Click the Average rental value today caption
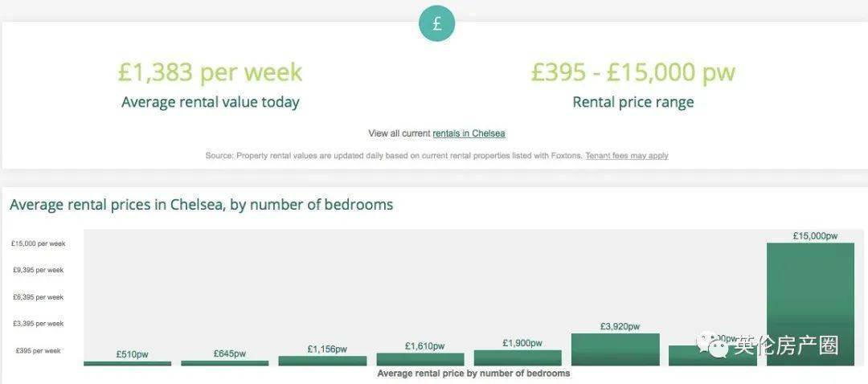The width and height of the screenshot is (868, 384). (211, 102)
